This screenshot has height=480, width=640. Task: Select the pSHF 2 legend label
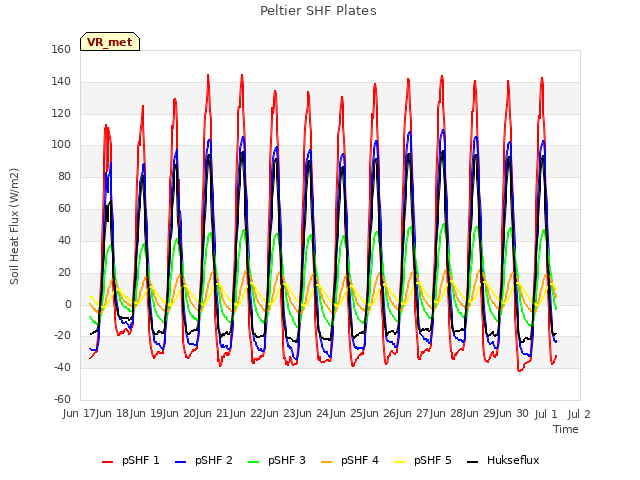(x=214, y=460)
